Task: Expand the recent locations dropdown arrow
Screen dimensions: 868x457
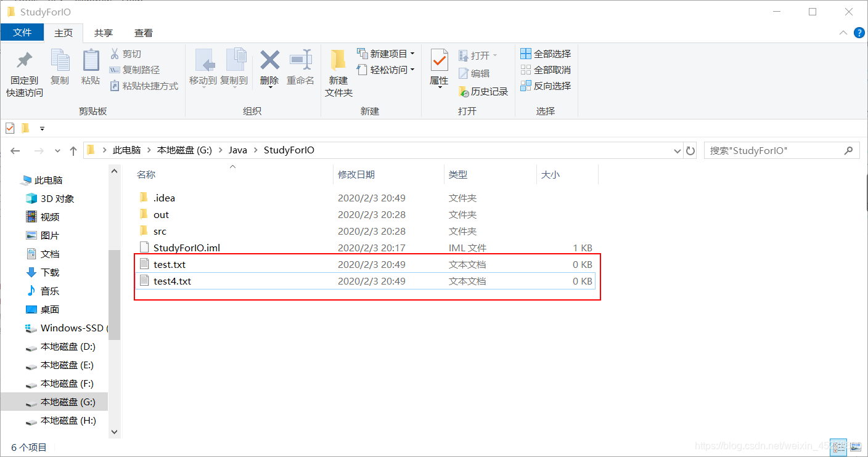Action: click(x=57, y=150)
